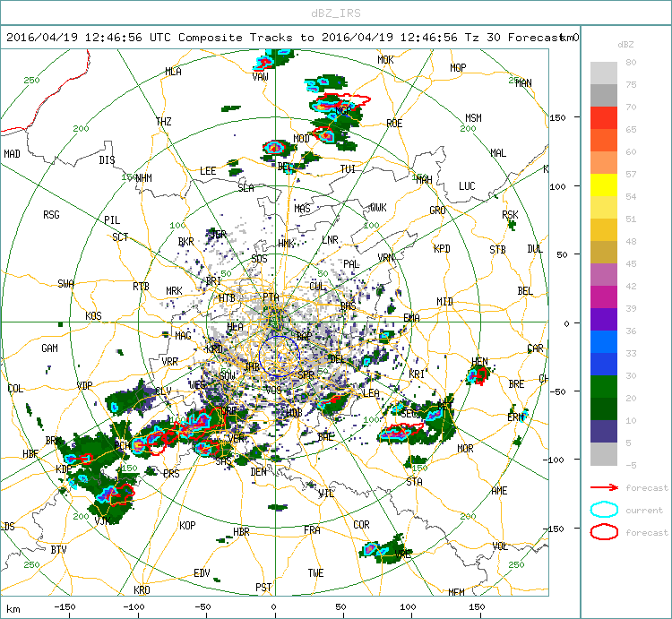The image size is (672, 619).
Task: Pick the bright yellow 54–57 dBZ swatch
Action: (604, 185)
